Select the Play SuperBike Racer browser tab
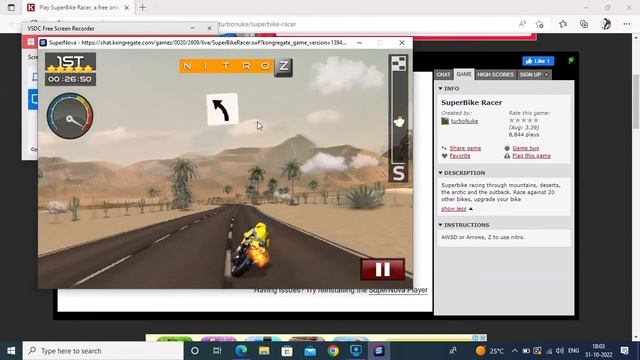Image resolution: width=640 pixels, height=360 pixels. click(78, 7)
